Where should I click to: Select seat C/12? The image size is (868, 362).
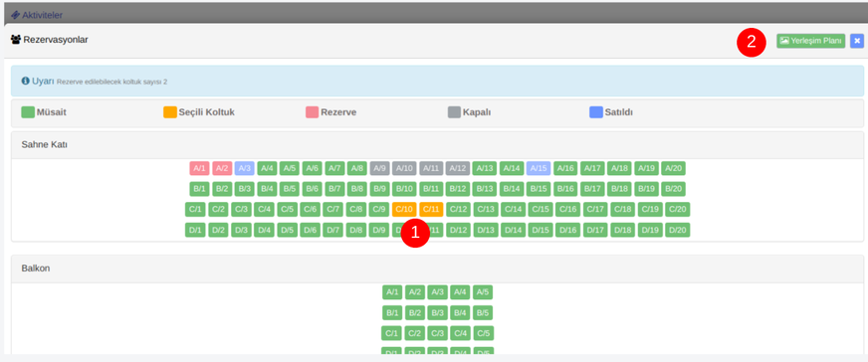point(458,210)
